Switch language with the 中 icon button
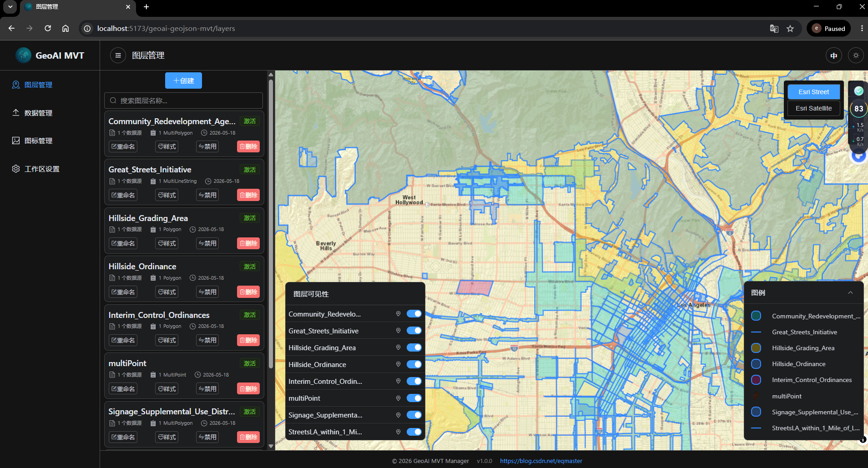Screen dimensions: 868x468 point(833,55)
